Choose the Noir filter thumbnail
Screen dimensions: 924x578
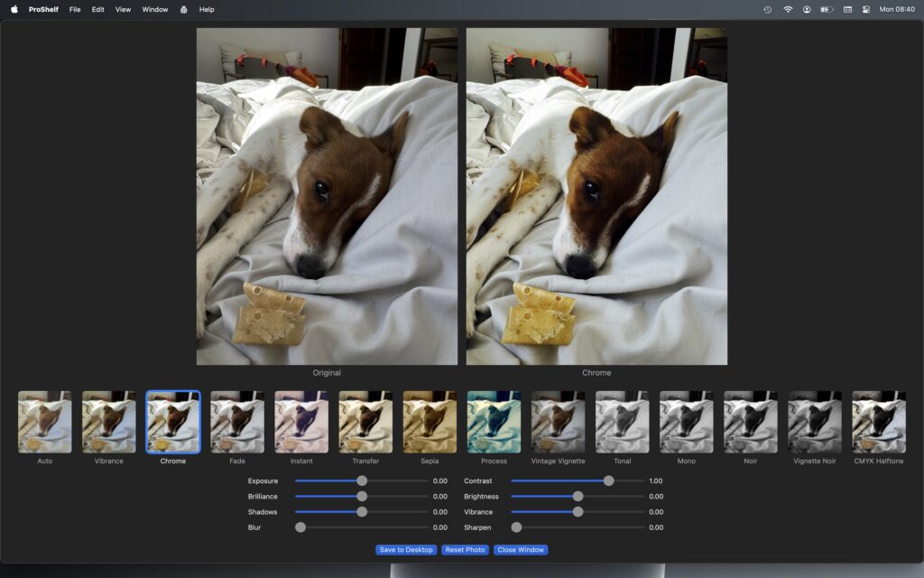pos(750,423)
